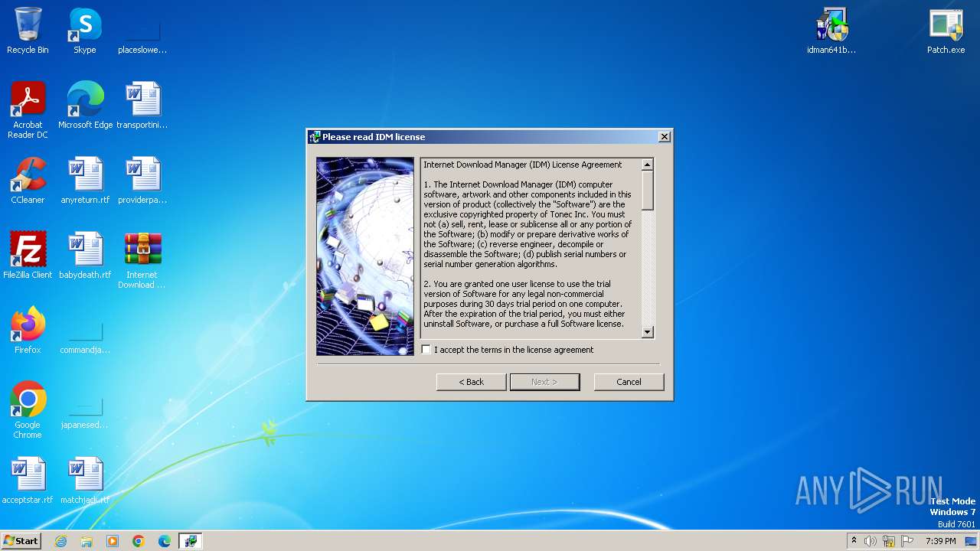Select the matchjack.rtf document icon
Image resolution: width=980 pixels, height=551 pixels.
coord(85,481)
